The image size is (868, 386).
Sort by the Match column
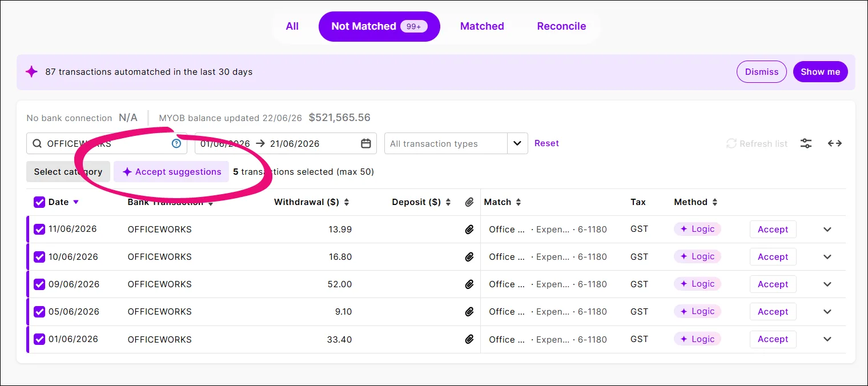(503, 202)
